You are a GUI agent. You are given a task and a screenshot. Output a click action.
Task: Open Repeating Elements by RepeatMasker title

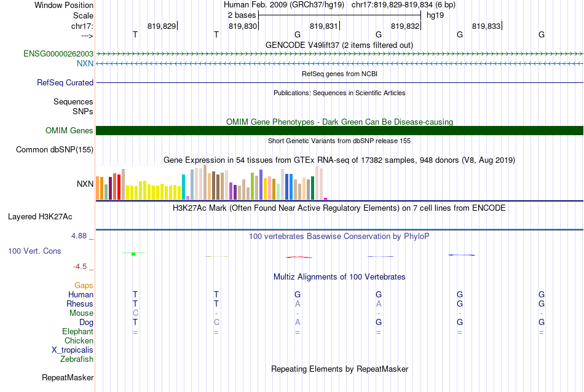pyautogui.click(x=339, y=369)
